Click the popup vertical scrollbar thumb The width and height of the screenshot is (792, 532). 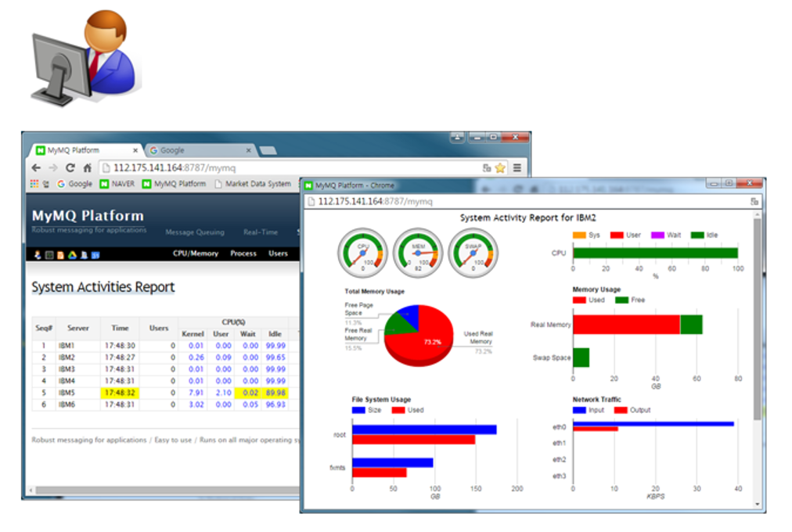757,318
